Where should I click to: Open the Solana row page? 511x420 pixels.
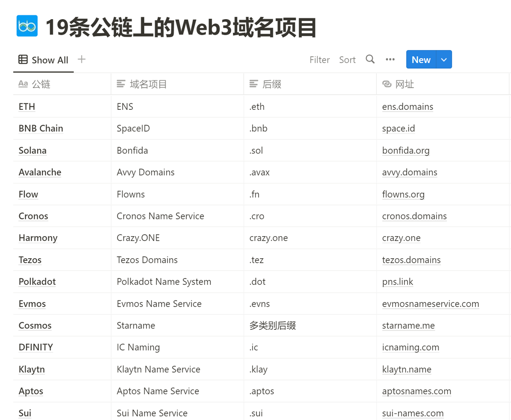(x=32, y=150)
